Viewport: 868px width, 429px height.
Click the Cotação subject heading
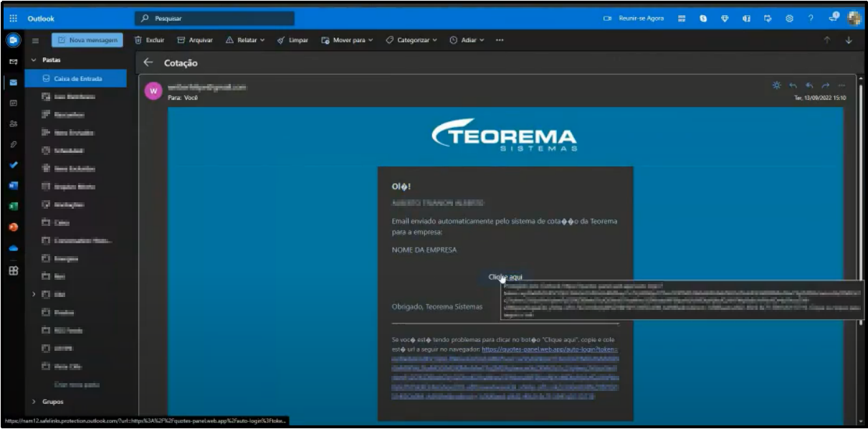pos(181,63)
